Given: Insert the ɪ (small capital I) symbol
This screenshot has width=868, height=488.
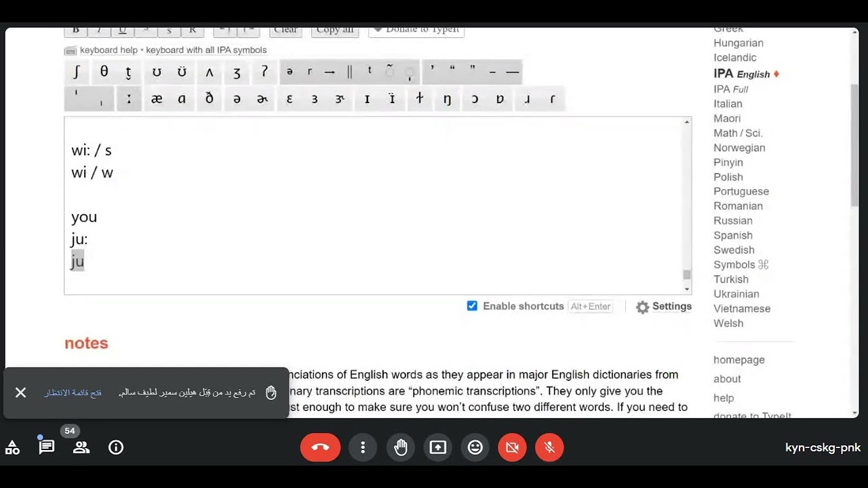Looking at the screenshot, I should point(367,99).
